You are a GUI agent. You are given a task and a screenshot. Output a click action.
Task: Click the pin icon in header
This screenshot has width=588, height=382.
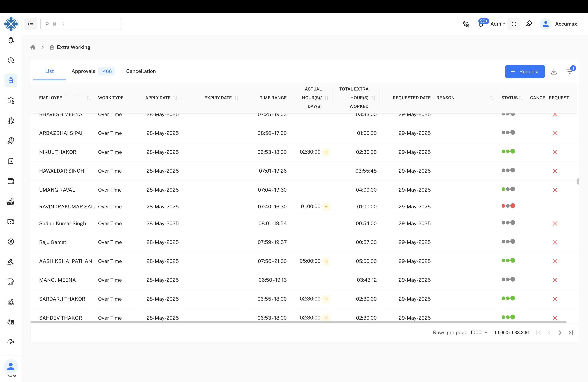(529, 24)
